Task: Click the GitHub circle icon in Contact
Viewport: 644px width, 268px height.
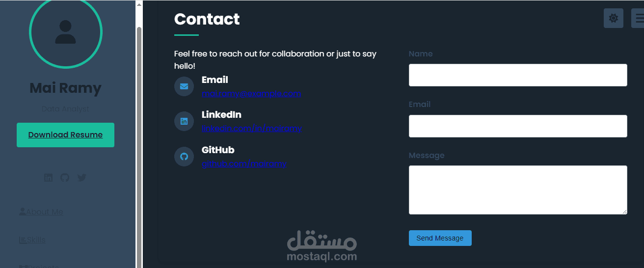Action: pyautogui.click(x=184, y=157)
